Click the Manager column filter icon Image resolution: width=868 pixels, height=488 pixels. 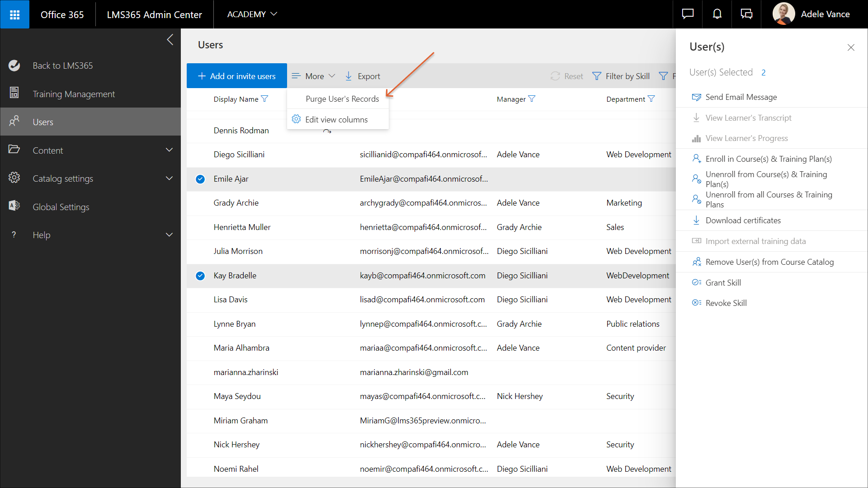(532, 99)
